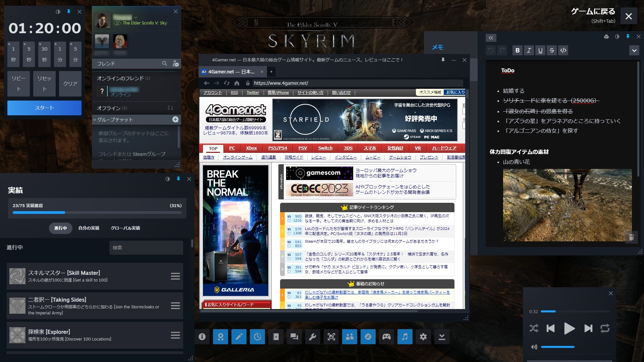Toggle repeat in the music player

[605, 328]
